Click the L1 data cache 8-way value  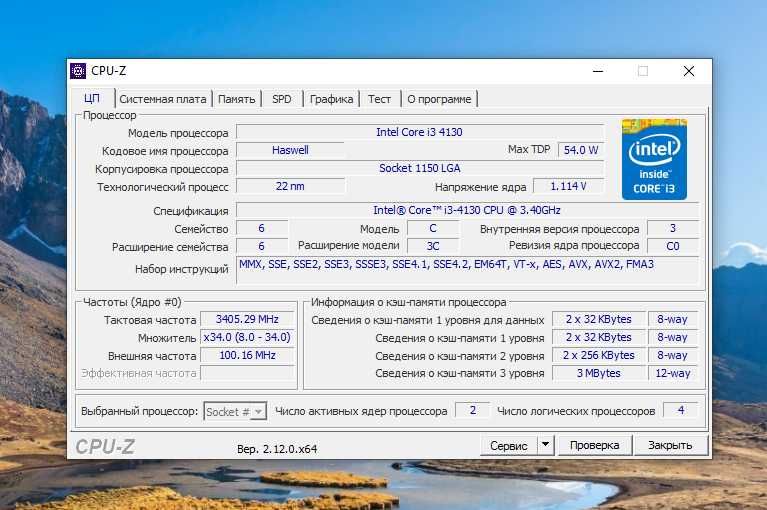[x=673, y=319]
